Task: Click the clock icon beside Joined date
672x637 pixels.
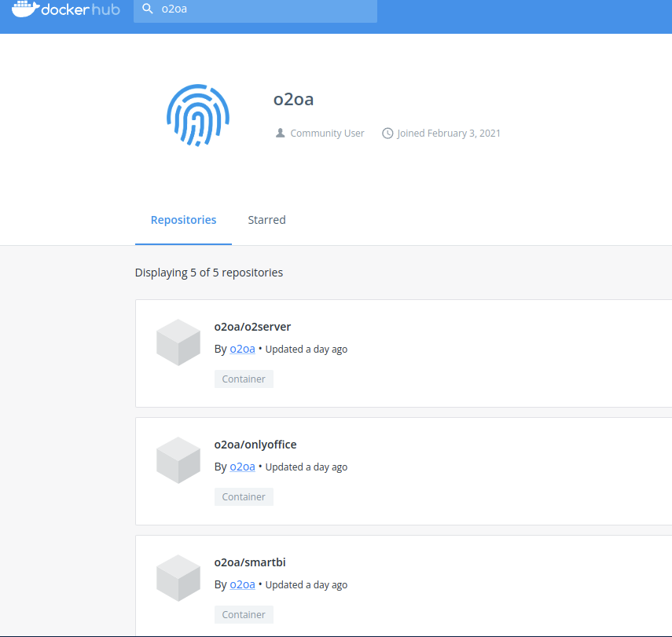Action: click(387, 134)
